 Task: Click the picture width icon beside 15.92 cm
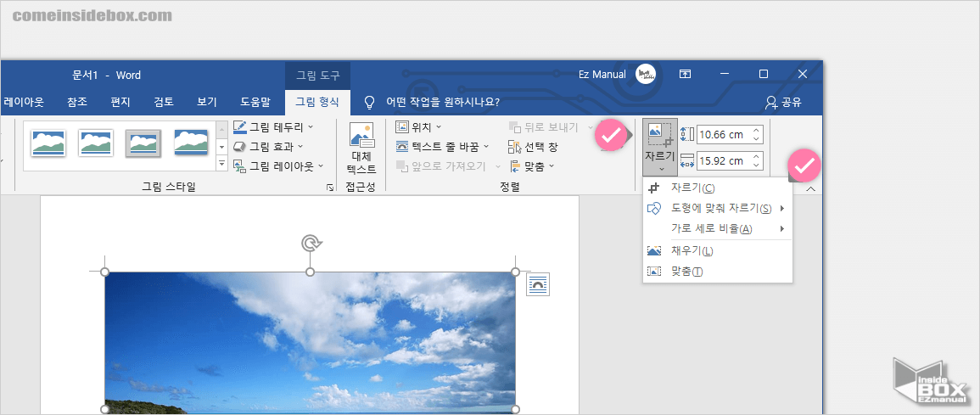click(686, 160)
